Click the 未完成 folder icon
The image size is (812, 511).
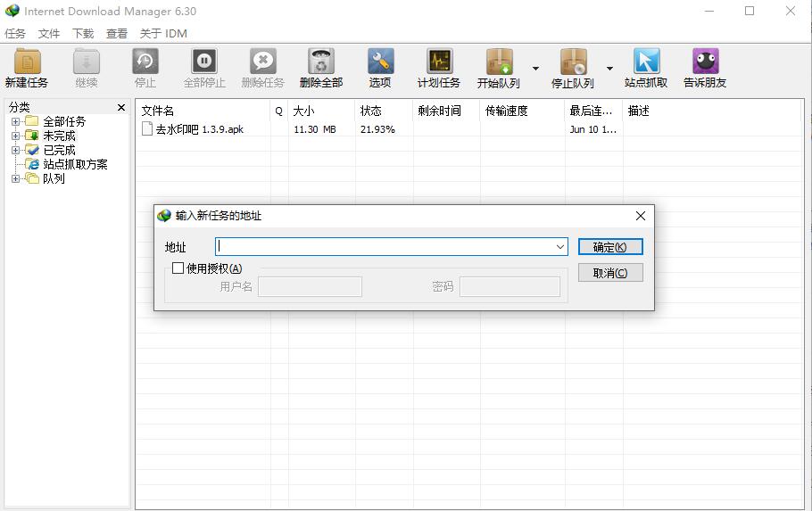(x=32, y=136)
